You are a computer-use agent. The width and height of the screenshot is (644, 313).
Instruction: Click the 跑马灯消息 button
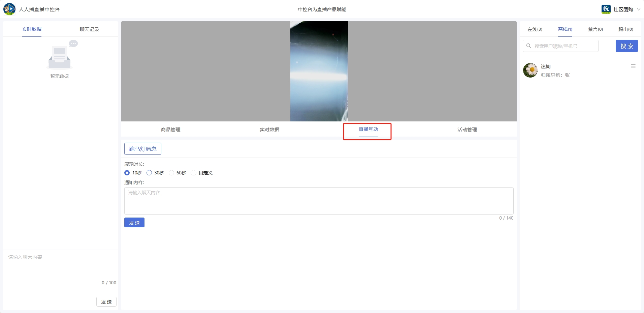pos(143,149)
